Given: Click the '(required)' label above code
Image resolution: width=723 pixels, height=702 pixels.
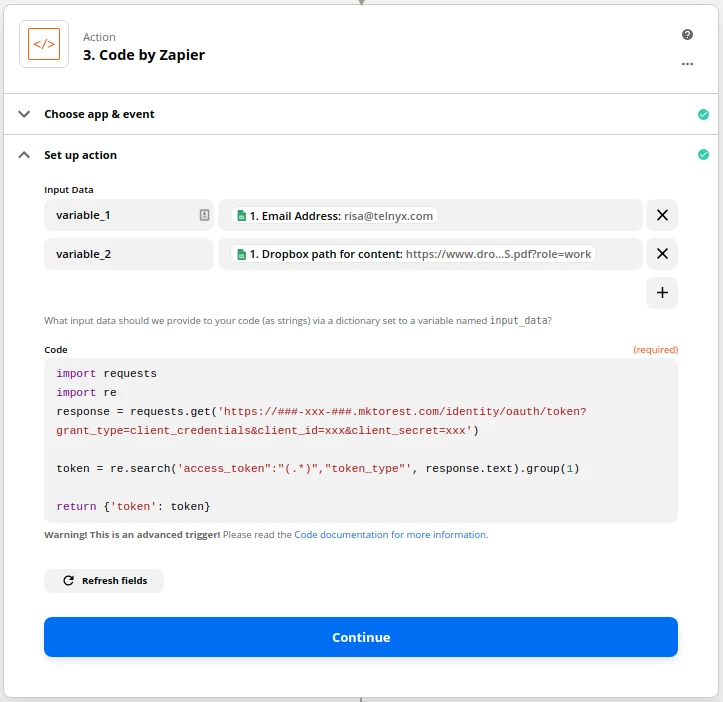Looking at the screenshot, I should (655, 350).
